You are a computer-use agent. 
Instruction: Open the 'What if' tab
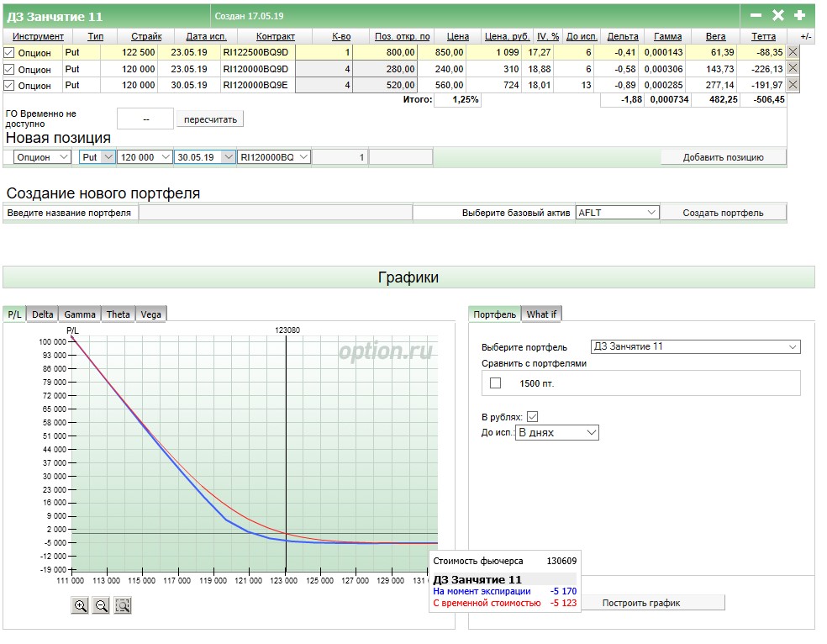(x=541, y=314)
